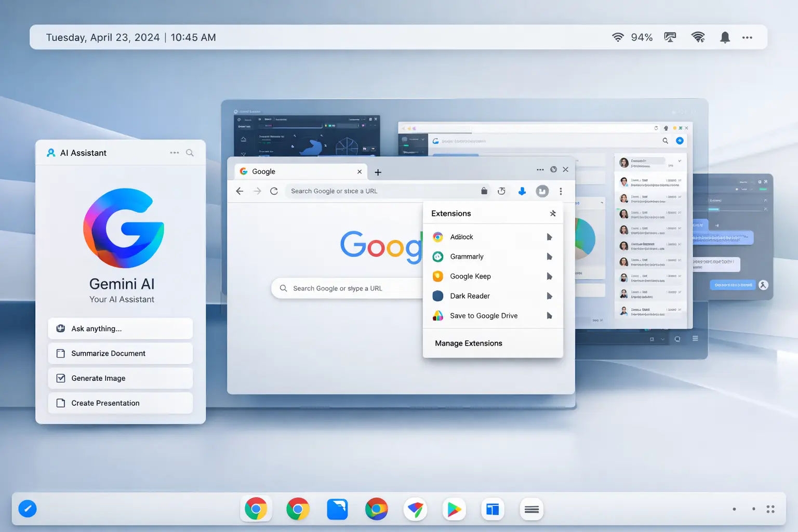Click the pin icon beside Extensions header

(552, 213)
